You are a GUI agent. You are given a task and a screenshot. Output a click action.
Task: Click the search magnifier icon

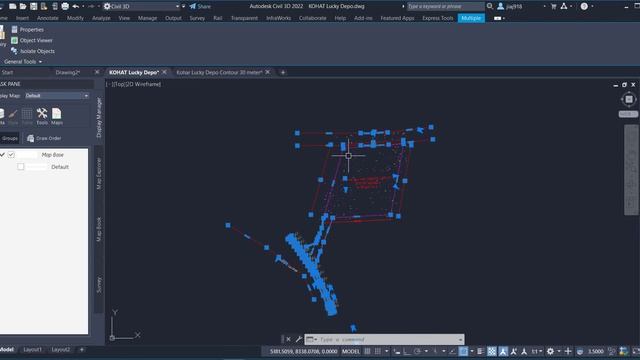[490, 6]
